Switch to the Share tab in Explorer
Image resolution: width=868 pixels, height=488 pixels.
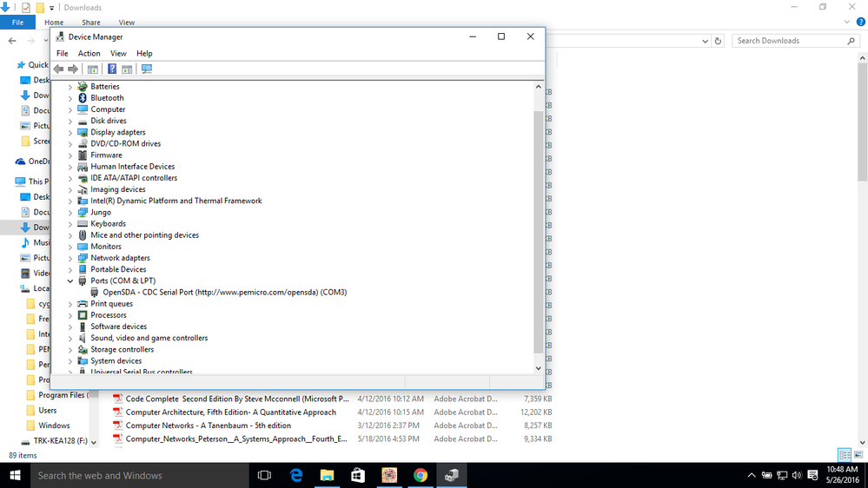pyautogui.click(x=90, y=23)
